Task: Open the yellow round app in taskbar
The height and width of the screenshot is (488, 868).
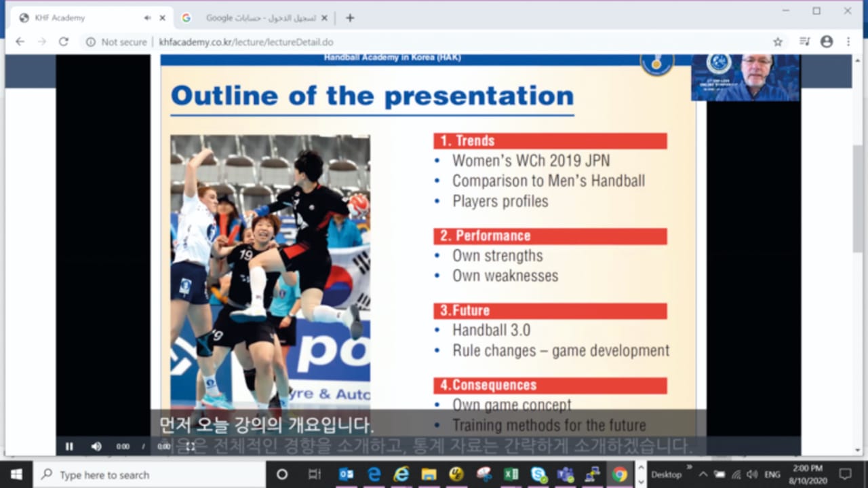Action: click(x=456, y=474)
